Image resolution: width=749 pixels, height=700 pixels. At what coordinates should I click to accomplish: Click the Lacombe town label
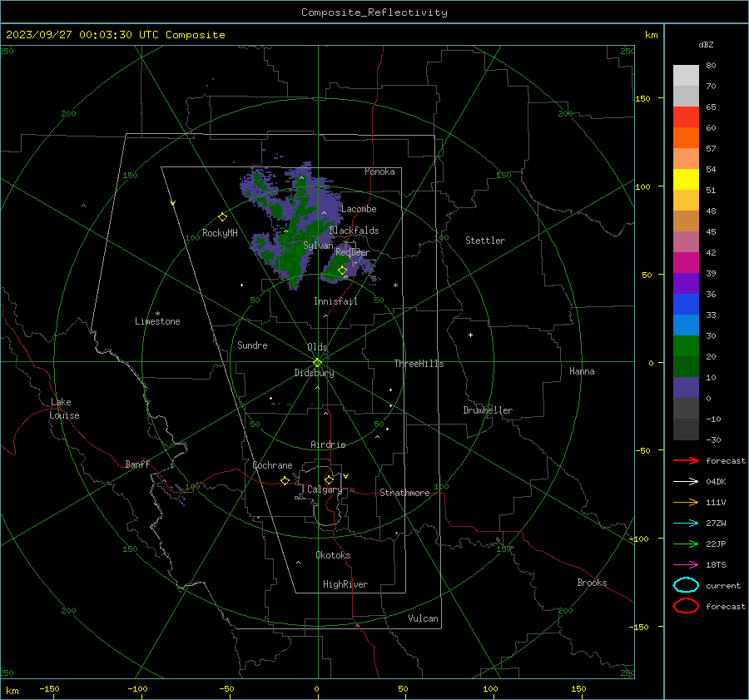(x=359, y=209)
